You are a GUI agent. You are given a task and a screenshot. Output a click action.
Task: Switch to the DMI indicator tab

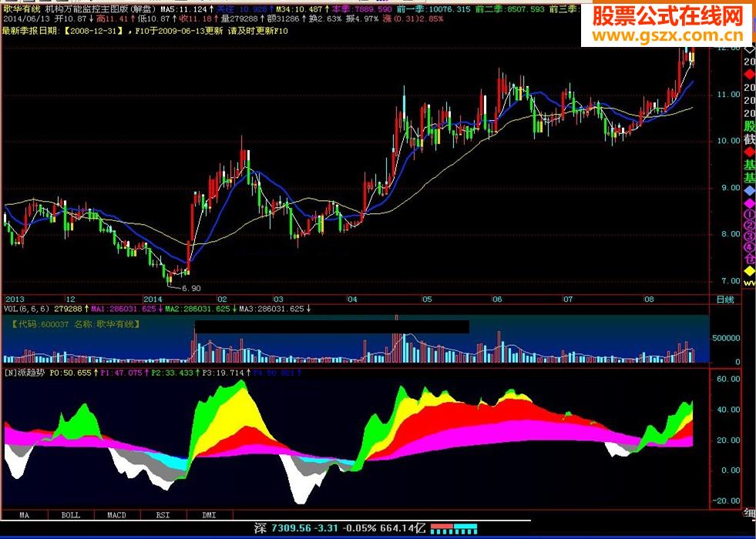coord(210,515)
